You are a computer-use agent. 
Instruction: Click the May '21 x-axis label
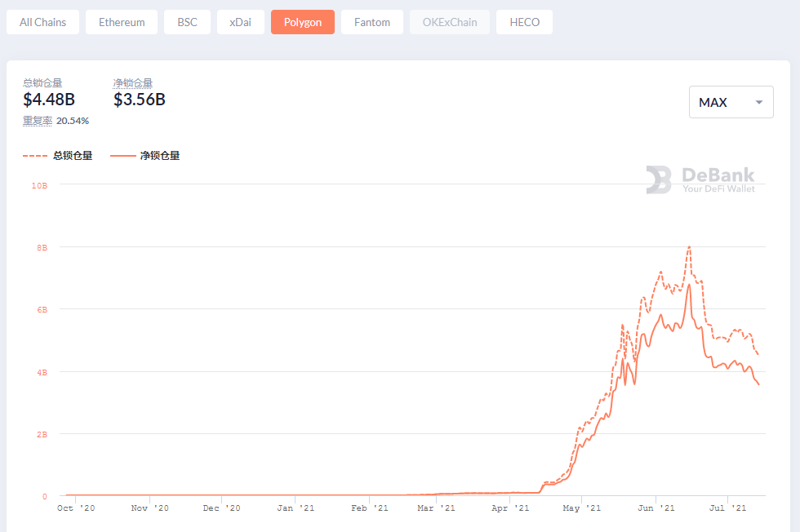click(580, 508)
